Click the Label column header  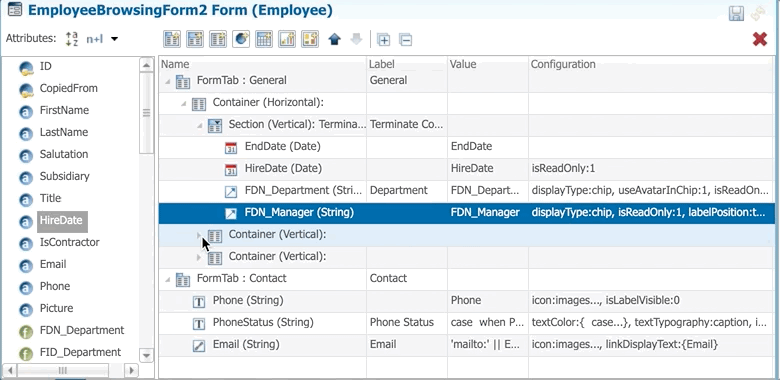(x=382, y=64)
